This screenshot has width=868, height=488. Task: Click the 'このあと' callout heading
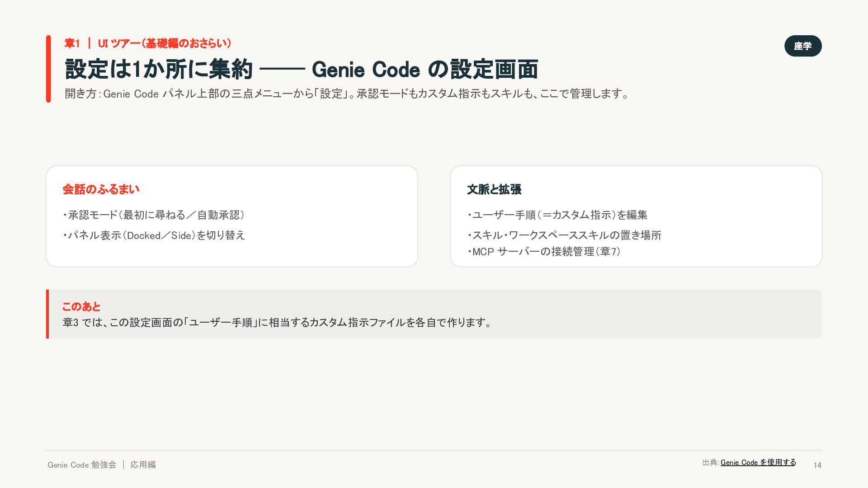point(81,306)
